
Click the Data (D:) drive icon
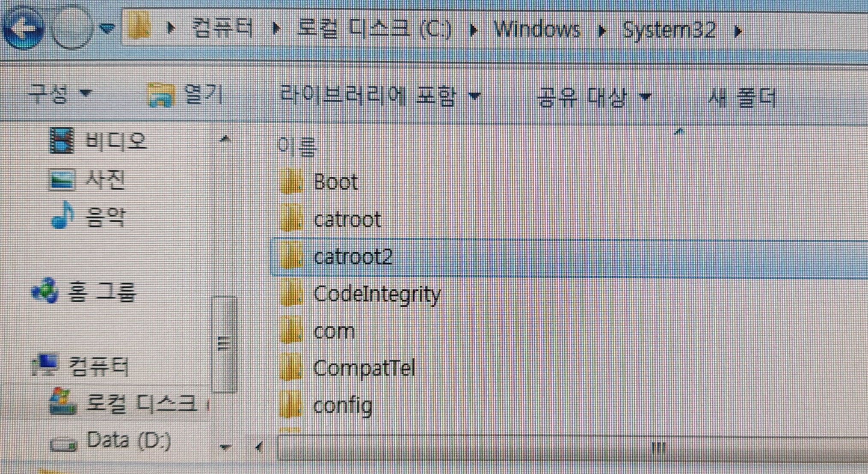[x=63, y=445]
